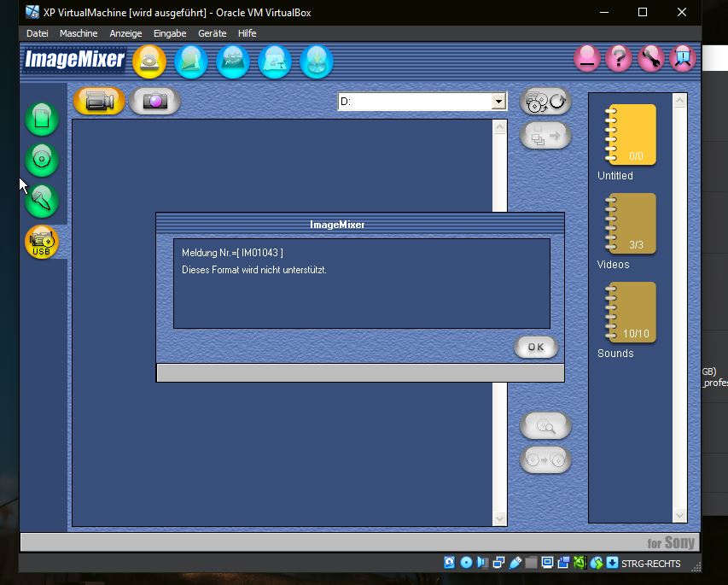The width and height of the screenshot is (728, 585).
Task: Click the hard disk status bar icon
Action: [450, 563]
